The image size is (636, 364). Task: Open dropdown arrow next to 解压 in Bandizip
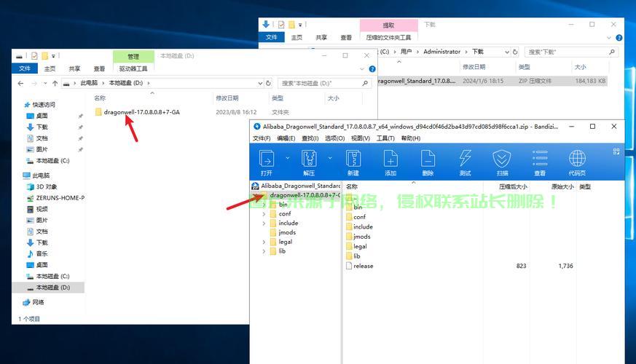[330, 158]
